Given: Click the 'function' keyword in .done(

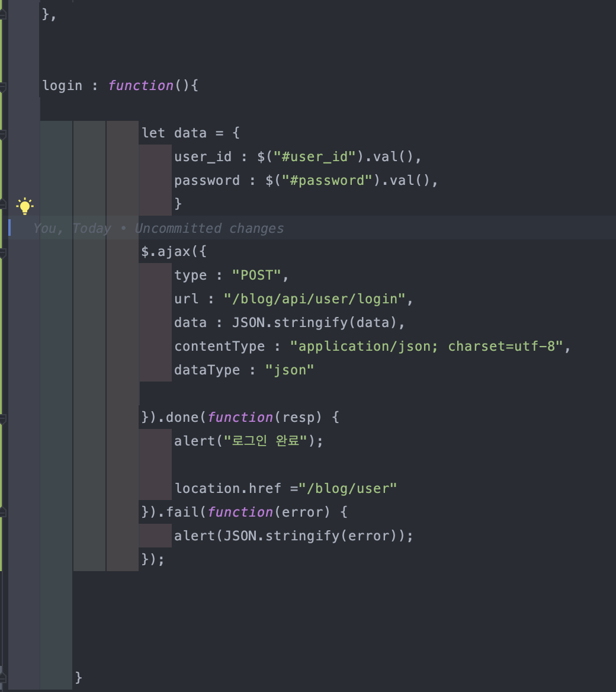Looking at the screenshot, I should pos(240,418).
